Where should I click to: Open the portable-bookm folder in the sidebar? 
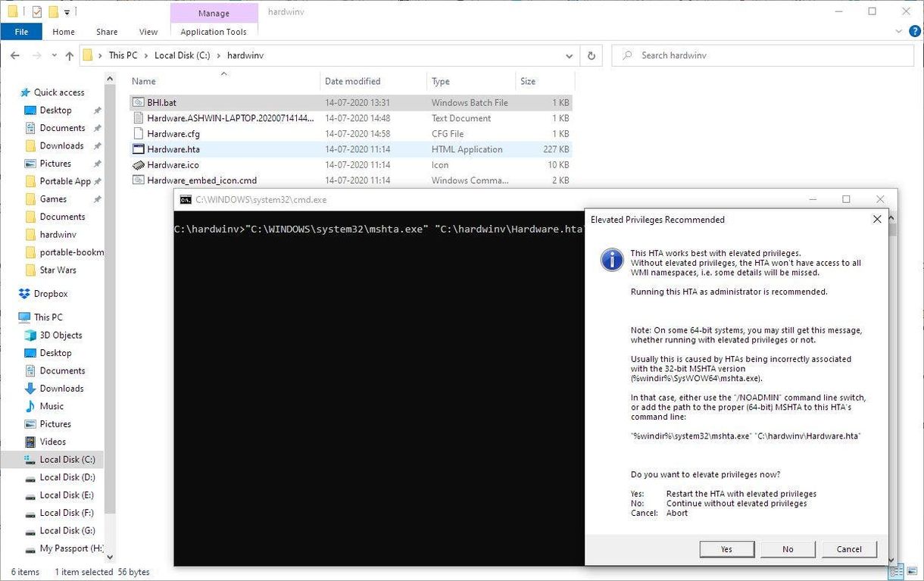(x=71, y=252)
